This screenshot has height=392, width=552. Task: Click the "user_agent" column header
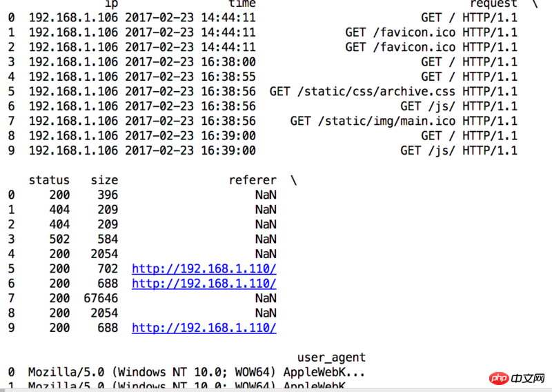point(331,357)
